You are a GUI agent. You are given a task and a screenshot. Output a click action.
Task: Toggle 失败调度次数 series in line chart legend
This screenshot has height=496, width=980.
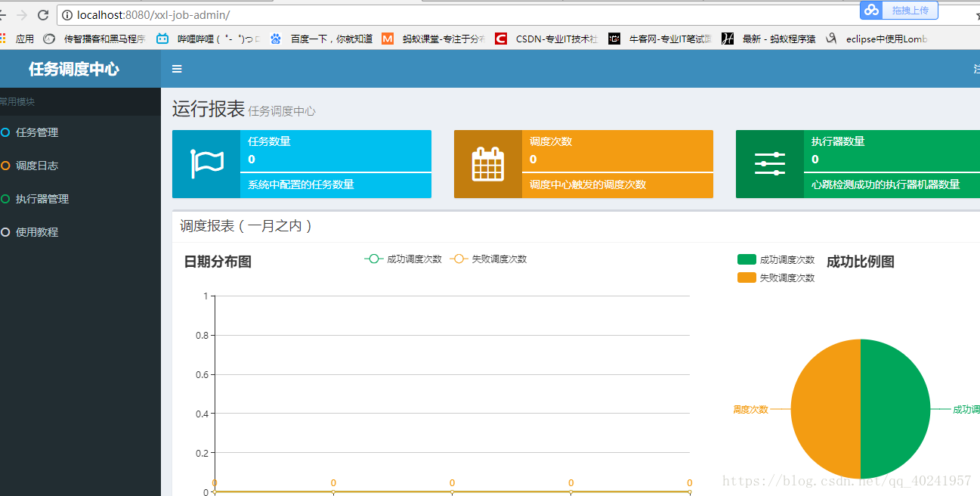tap(488, 259)
